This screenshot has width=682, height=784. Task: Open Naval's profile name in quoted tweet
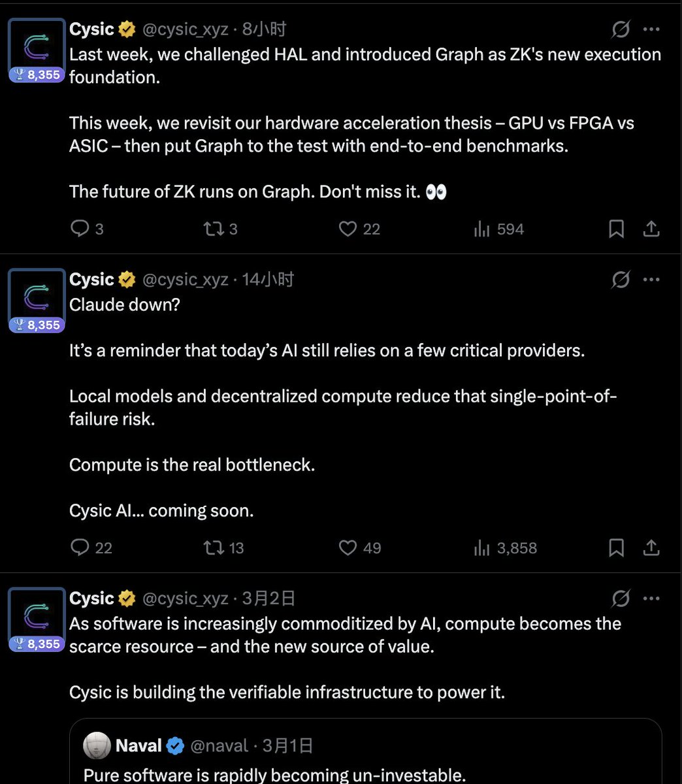click(x=138, y=745)
